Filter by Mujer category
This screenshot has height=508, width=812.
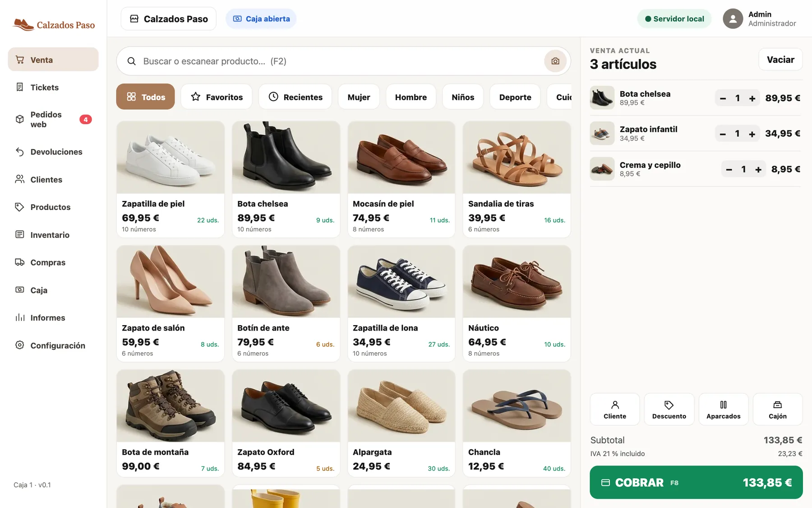(x=359, y=97)
